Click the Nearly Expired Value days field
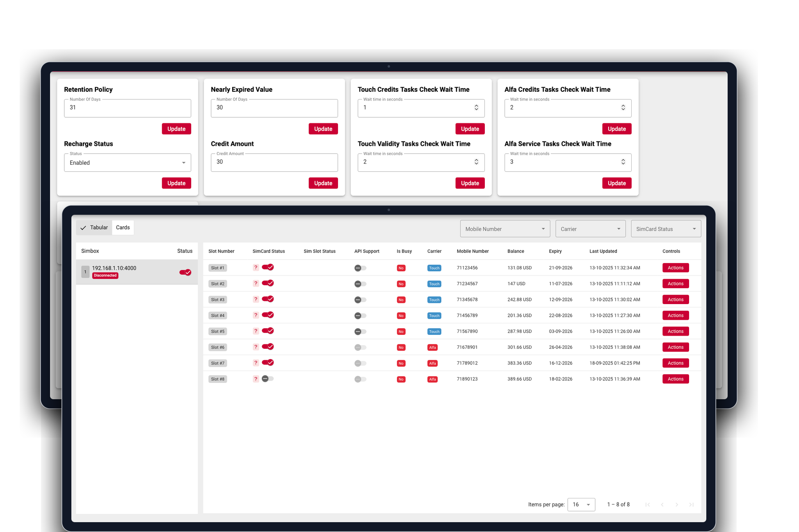 (274, 108)
